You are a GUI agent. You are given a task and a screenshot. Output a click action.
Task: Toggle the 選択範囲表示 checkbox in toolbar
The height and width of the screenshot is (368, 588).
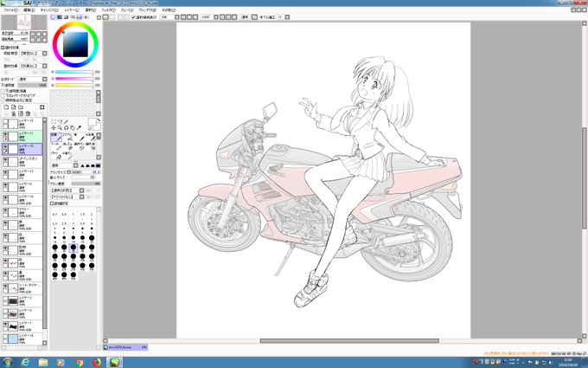click(x=133, y=17)
